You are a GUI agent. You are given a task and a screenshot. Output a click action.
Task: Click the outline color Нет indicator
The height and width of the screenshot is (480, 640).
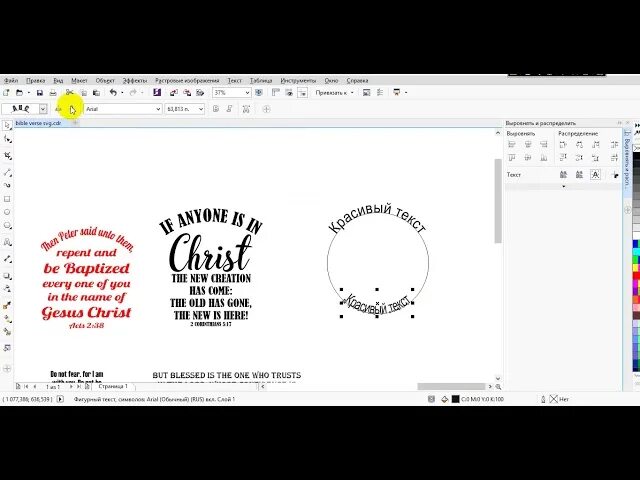click(x=560, y=399)
